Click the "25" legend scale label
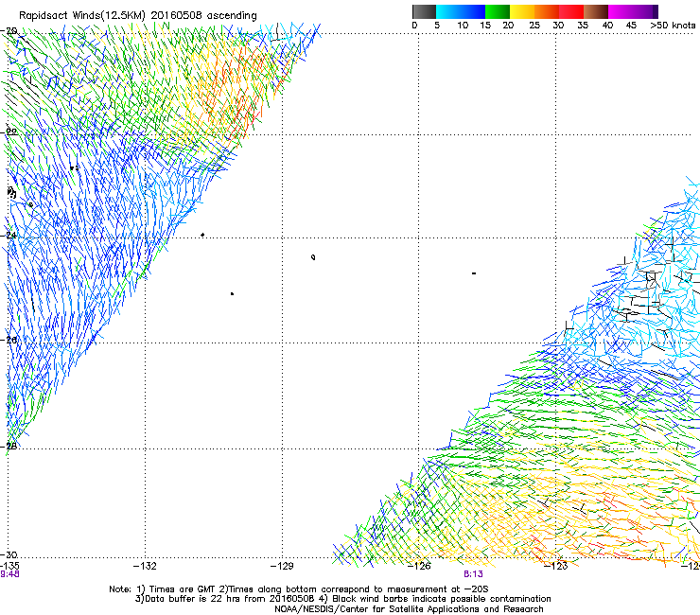 [x=534, y=25]
